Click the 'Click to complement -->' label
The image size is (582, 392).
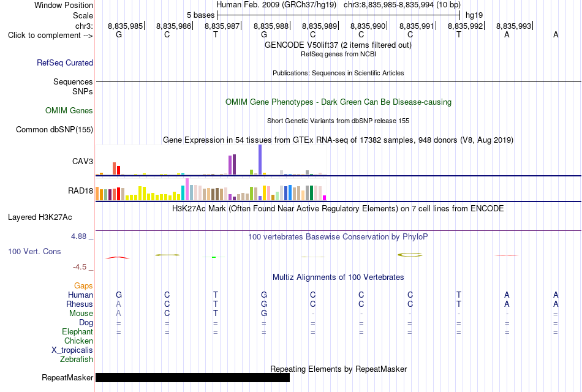50,36
